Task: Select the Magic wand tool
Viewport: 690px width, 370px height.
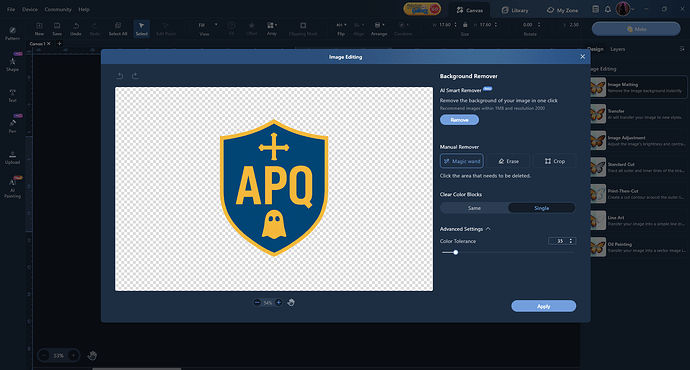Action: click(x=462, y=161)
